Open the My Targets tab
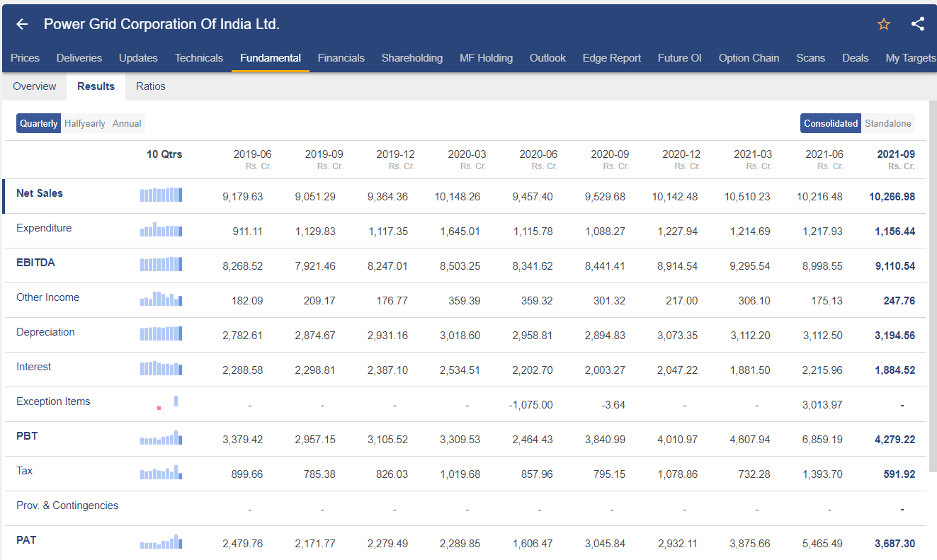Screen dimensions: 937x560 (x=910, y=58)
